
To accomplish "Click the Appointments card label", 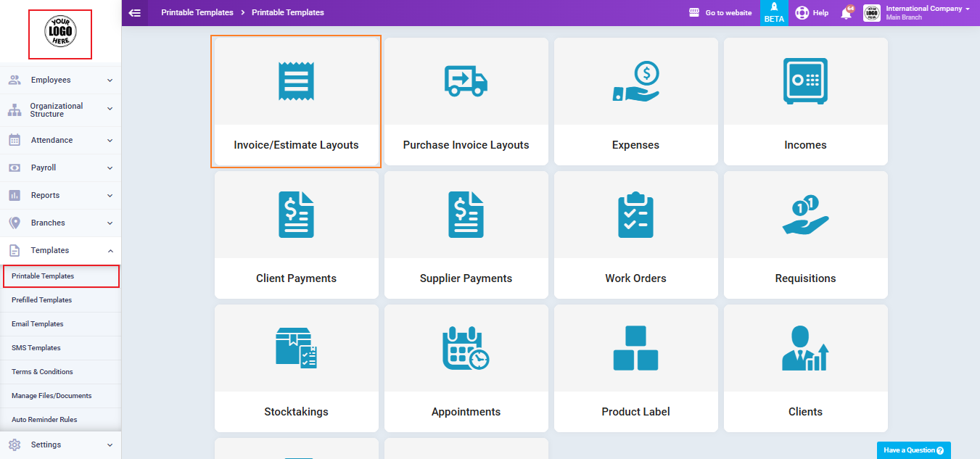I will pos(466,412).
